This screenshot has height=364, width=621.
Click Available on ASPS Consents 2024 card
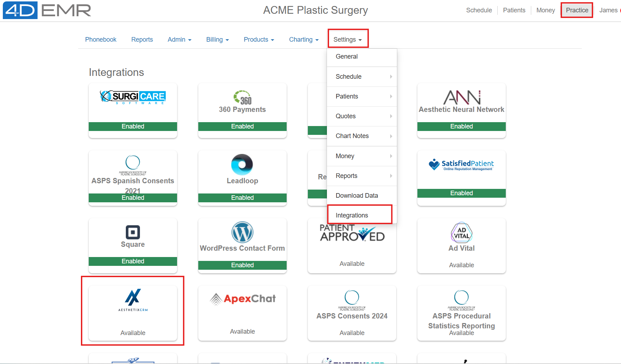pyautogui.click(x=352, y=333)
